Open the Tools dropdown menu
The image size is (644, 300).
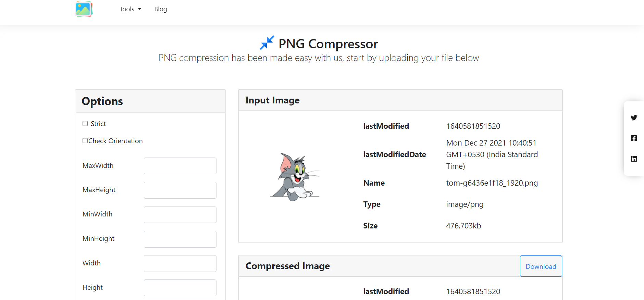130,9
